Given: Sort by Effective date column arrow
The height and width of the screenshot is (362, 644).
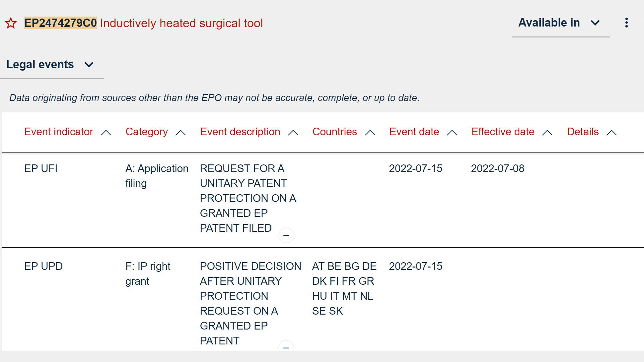Looking at the screenshot, I should 547,133.
